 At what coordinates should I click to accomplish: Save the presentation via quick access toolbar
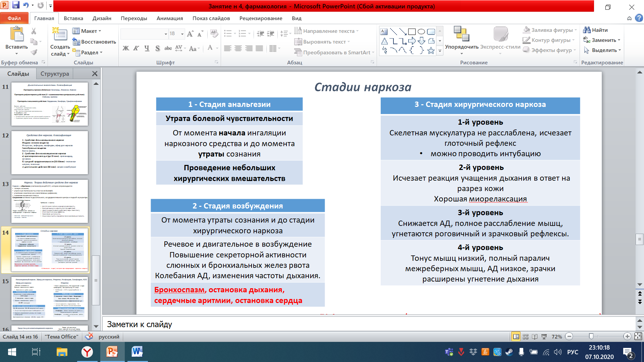pyautogui.click(x=16, y=5)
